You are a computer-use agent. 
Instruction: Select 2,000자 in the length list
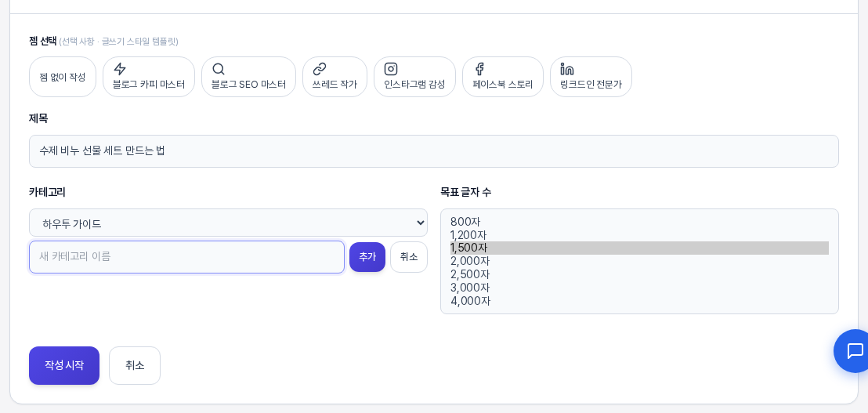[639, 261]
